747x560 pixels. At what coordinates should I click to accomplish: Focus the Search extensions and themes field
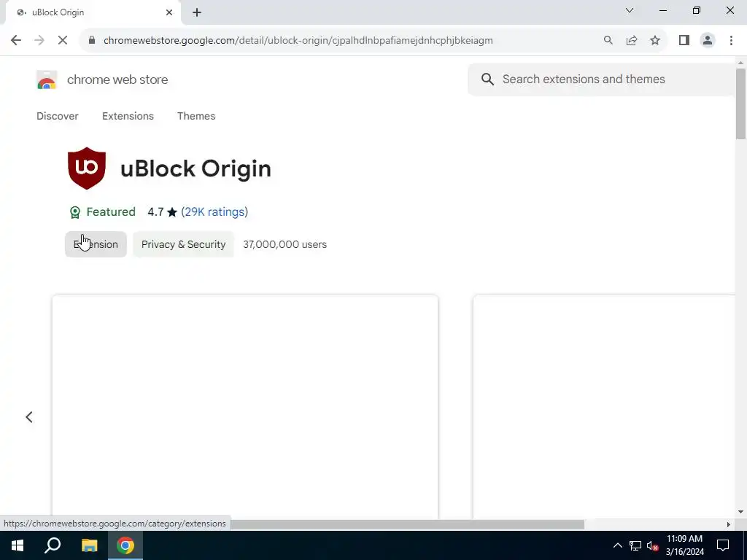click(x=601, y=79)
